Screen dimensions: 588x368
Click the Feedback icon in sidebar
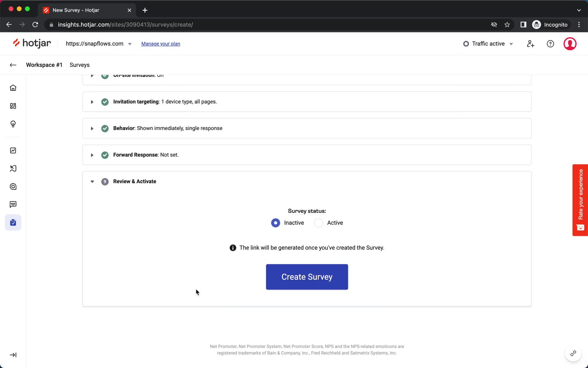tap(13, 204)
